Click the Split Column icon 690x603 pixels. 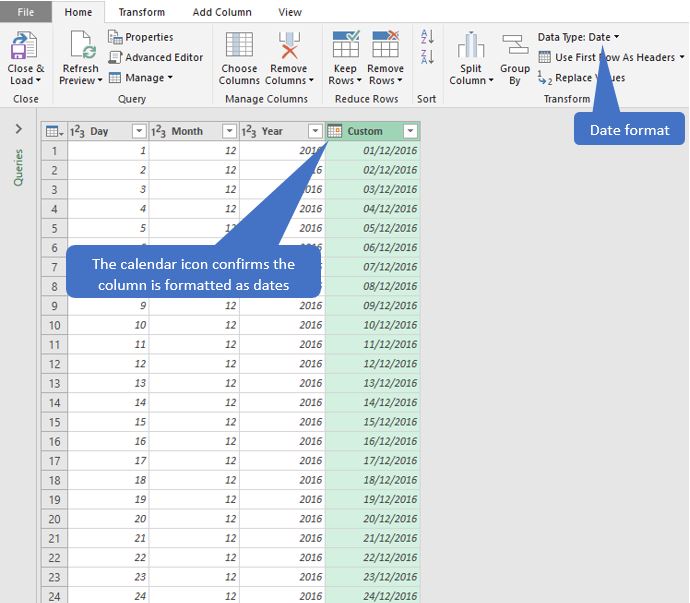coord(471,45)
